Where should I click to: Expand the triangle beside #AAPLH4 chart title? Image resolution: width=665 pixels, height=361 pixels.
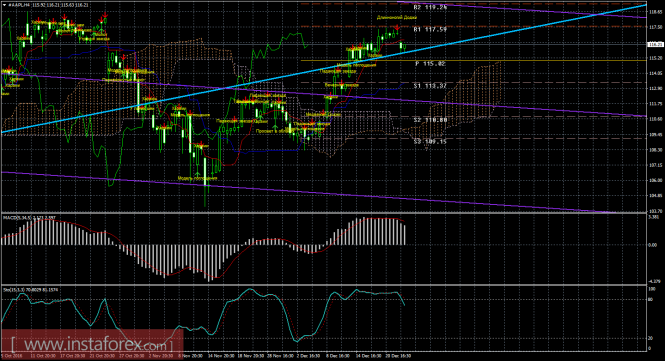(x=4, y=5)
